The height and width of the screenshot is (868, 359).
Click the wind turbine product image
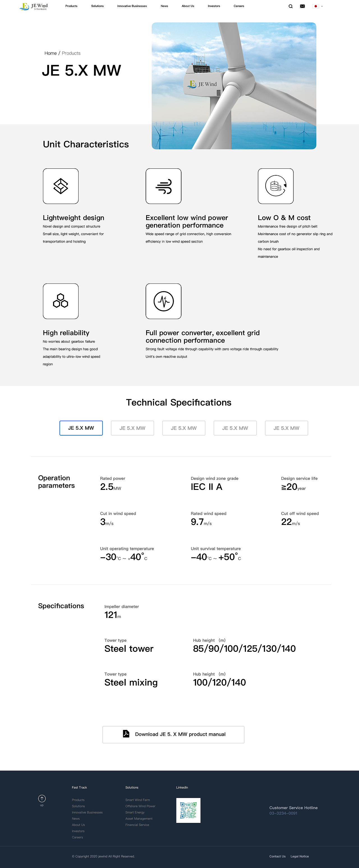coord(234,86)
